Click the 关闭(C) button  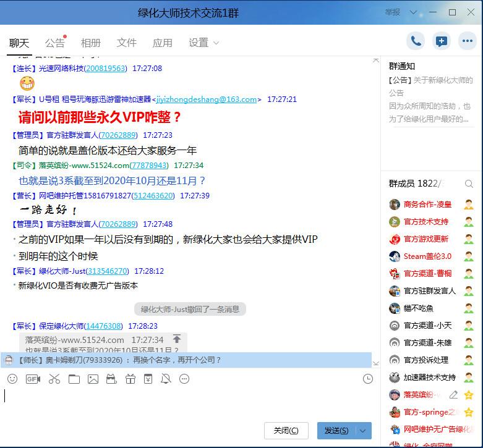click(x=286, y=431)
